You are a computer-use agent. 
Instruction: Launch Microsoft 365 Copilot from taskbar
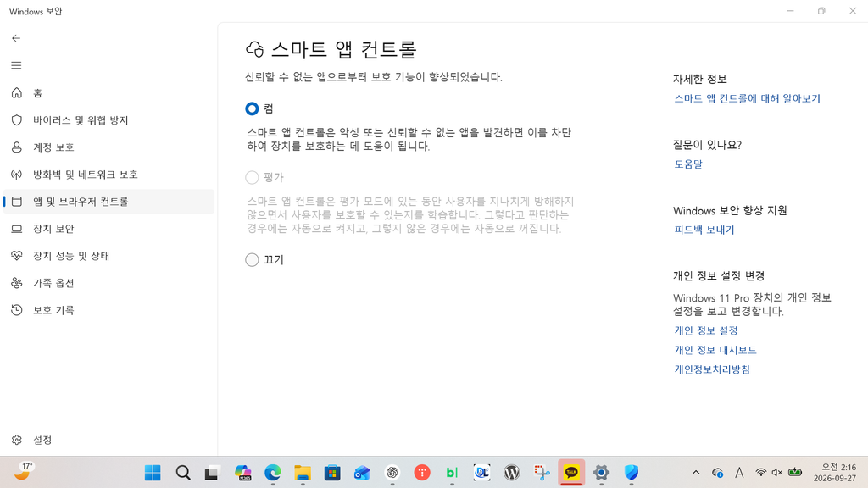coord(242,473)
